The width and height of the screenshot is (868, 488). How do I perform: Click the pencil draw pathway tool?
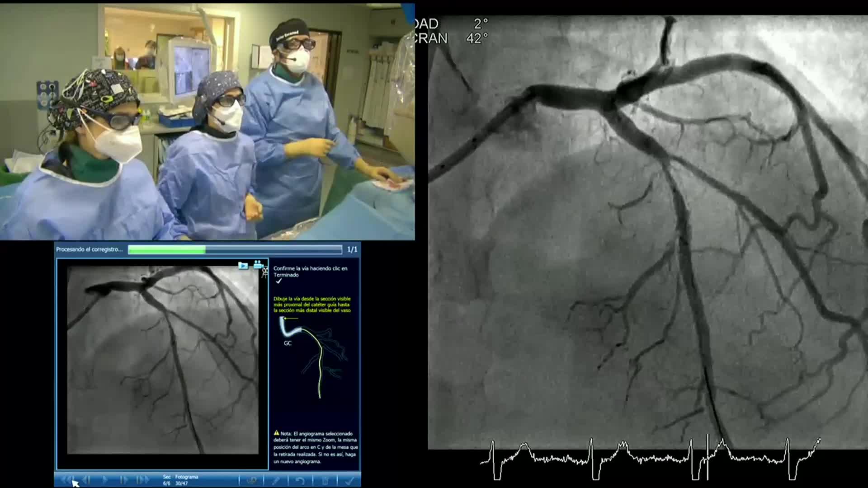[x=276, y=481]
